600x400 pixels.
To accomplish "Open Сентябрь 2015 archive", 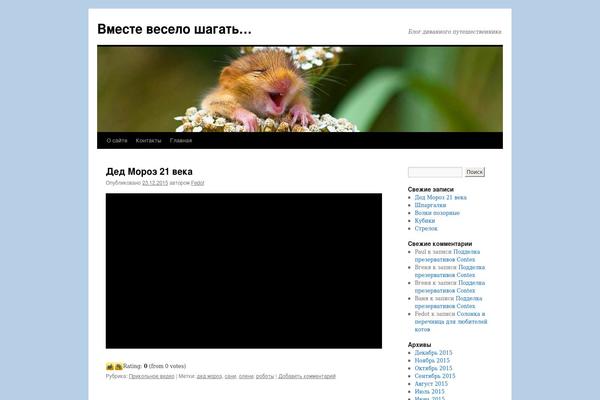I will [x=435, y=376].
